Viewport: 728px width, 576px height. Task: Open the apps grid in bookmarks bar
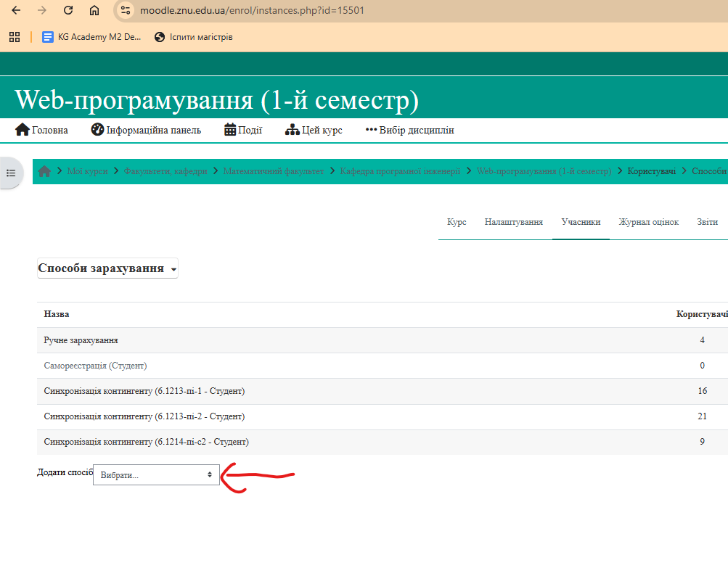pos(15,37)
